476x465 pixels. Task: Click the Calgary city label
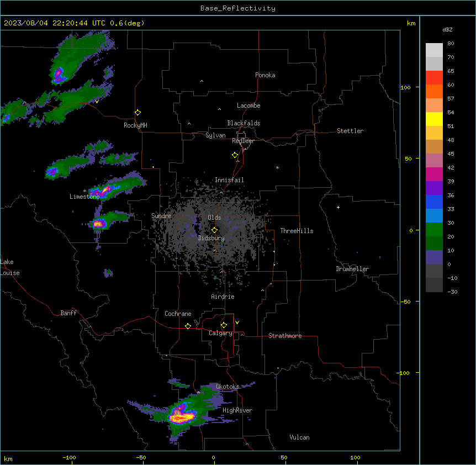tap(220, 333)
